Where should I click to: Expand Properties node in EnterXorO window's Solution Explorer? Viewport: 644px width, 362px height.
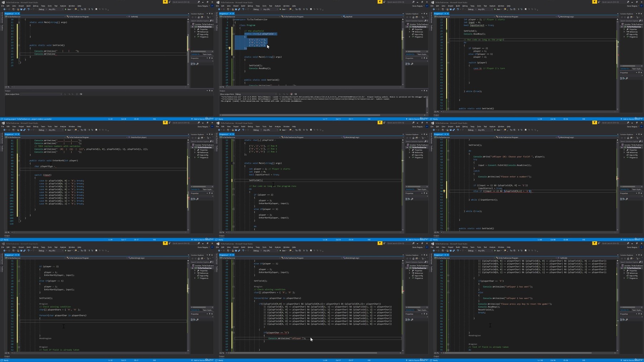click(195, 150)
